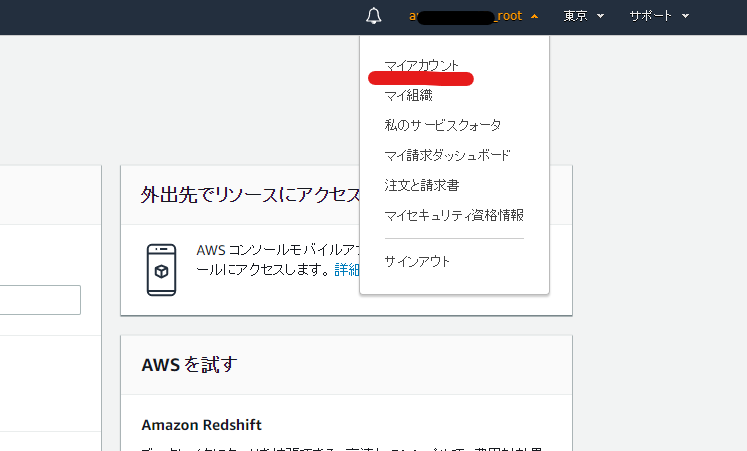Click サインアウト to sign out
The height and width of the screenshot is (451, 747).
pos(417,261)
